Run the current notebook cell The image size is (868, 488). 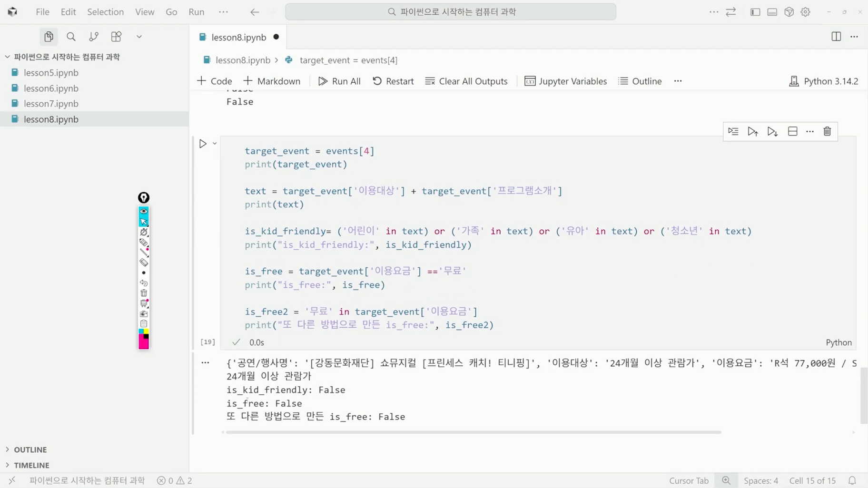point(203,144)
